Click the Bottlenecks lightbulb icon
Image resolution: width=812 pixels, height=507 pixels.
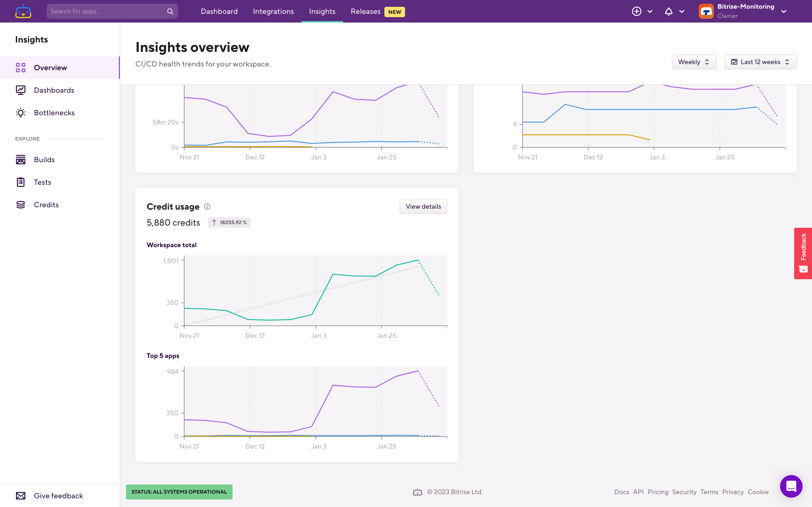pyautogui.click(x=21, y=113)
